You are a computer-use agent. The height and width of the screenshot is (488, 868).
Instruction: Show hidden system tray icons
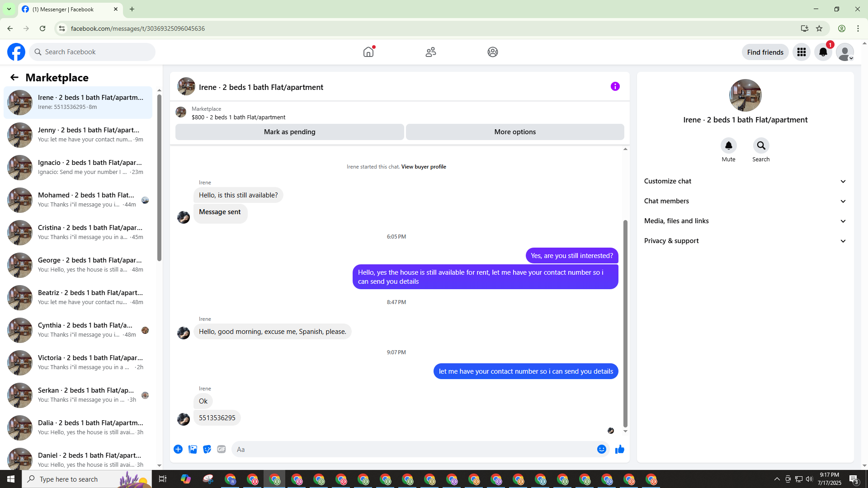(x=777, y=479)
